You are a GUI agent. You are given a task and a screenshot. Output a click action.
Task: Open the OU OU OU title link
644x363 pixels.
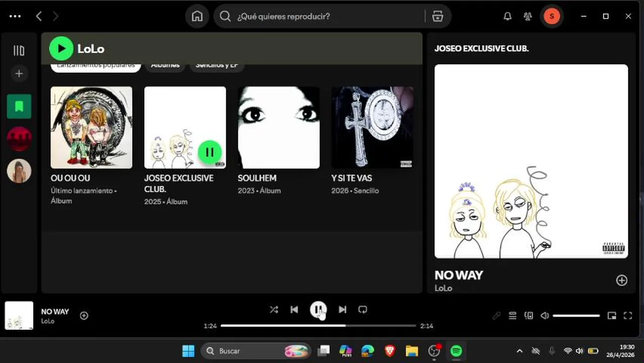click(x=71, y=178)
